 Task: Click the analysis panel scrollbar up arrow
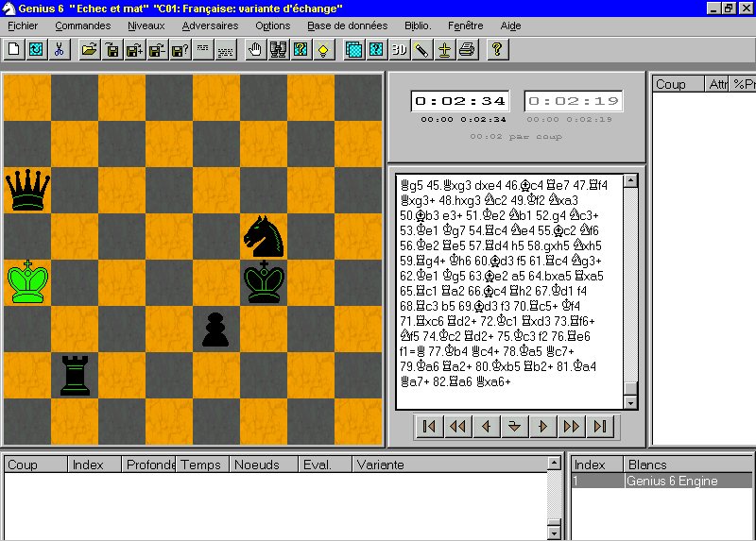[555, 464]
